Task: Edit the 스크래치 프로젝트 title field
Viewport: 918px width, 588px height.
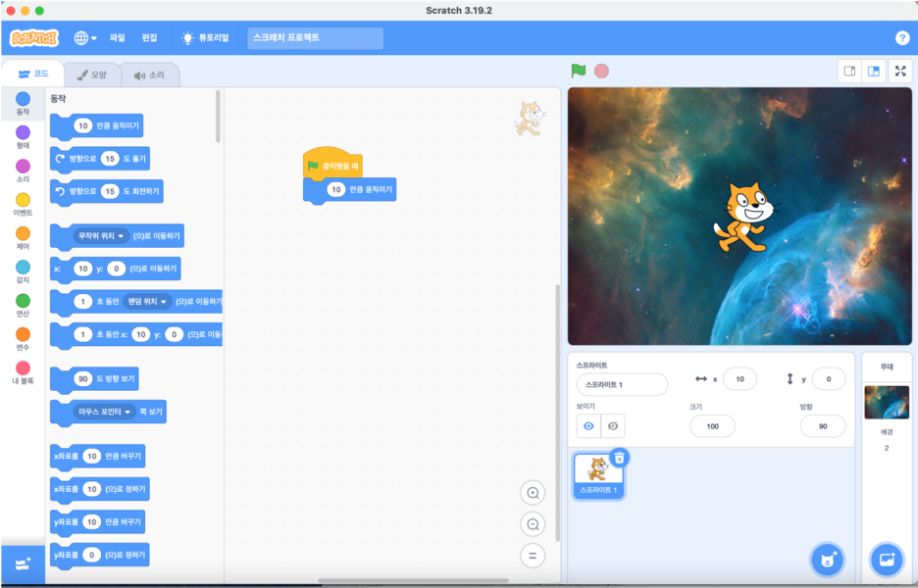Action: point(315,38)
